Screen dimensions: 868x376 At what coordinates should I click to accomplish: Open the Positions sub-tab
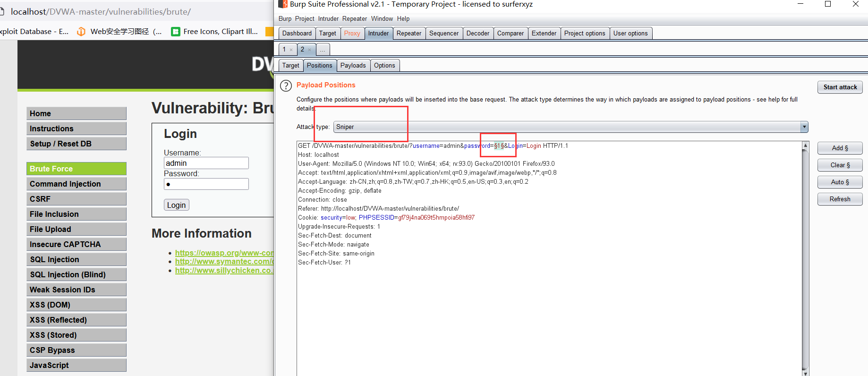pyautogui.click(x=320, y=66)
